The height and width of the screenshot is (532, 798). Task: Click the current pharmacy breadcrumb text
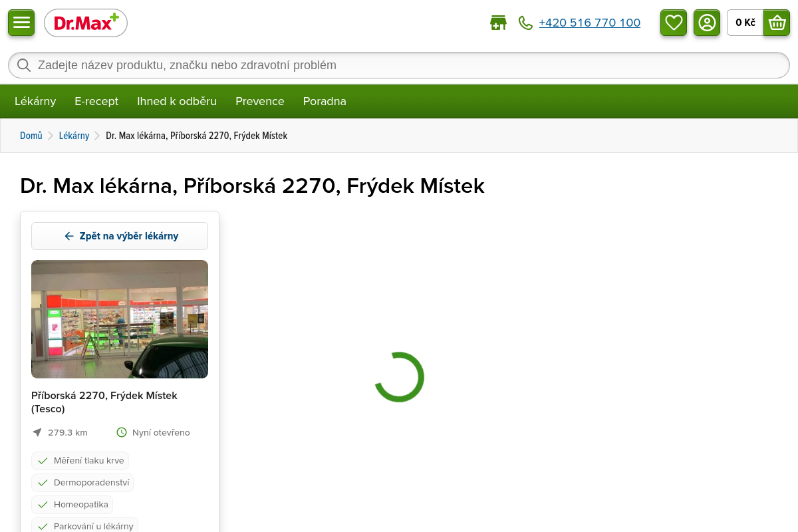point(197,136)
